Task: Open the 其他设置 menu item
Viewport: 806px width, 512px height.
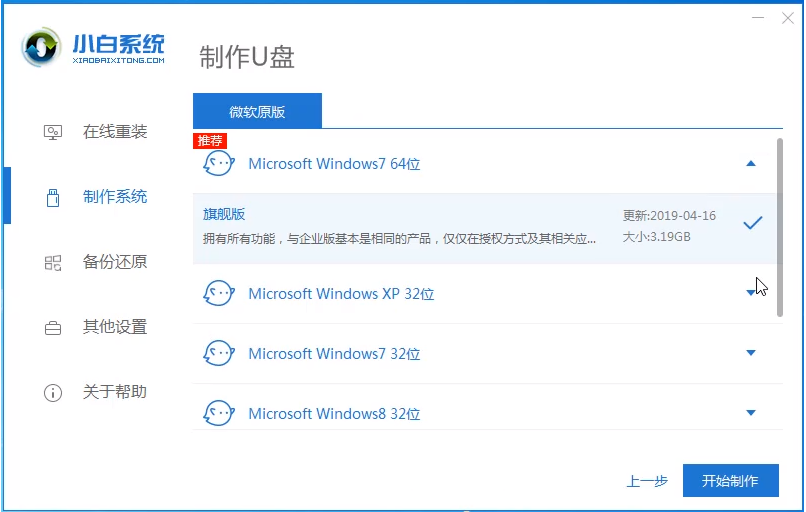Action: pyautogui.click(x=115, y=327)
